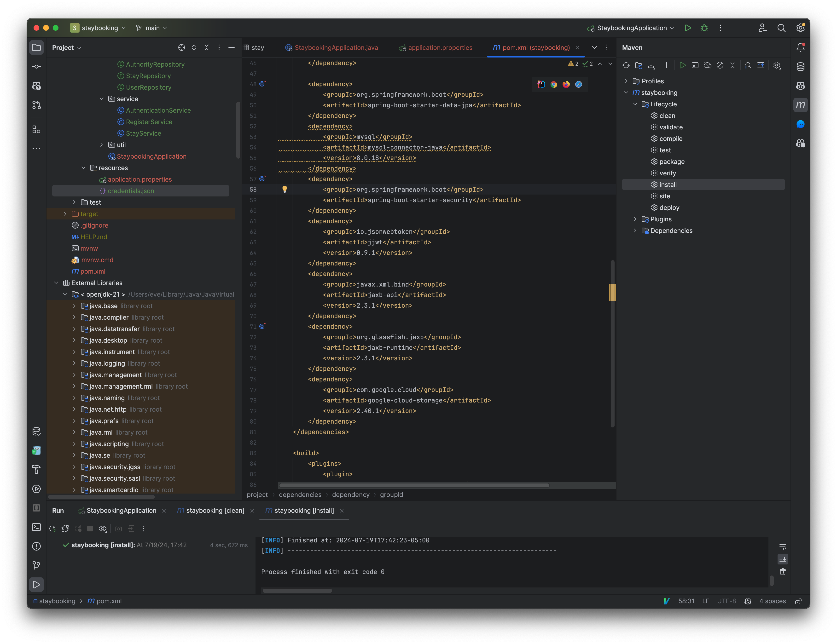Switch to the application.properties tab
837x644 pixels.
tap(440, 47)
